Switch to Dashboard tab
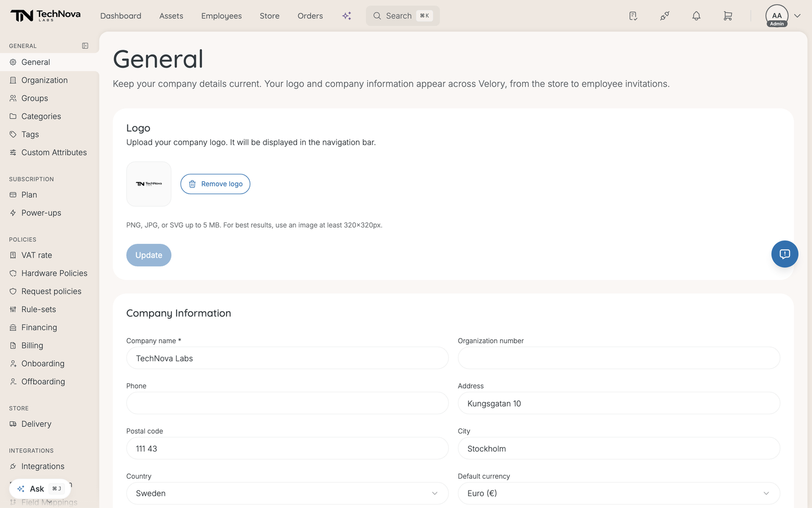812x508 pixels. coord(121,16)
